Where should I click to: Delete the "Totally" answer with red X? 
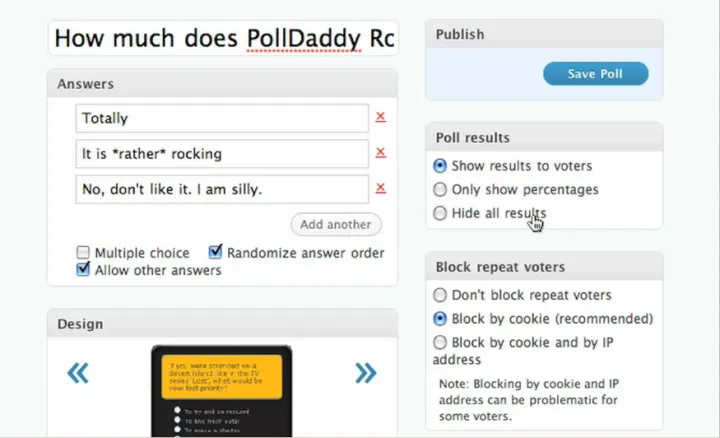point(380,117)
